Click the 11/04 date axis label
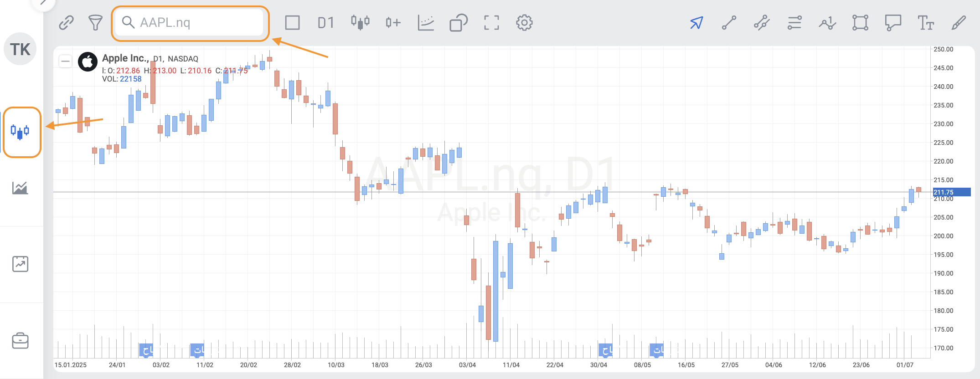This screenshot has width=980, height=379. coord(511,365)
